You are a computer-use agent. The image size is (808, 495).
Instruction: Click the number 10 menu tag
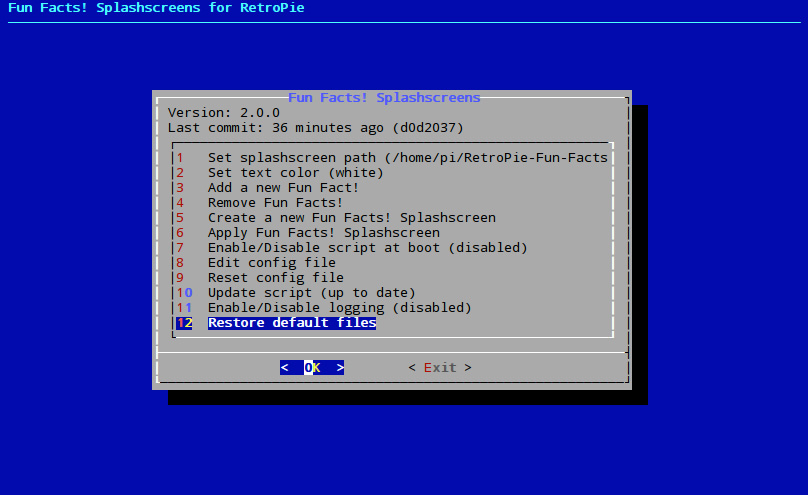184,293
